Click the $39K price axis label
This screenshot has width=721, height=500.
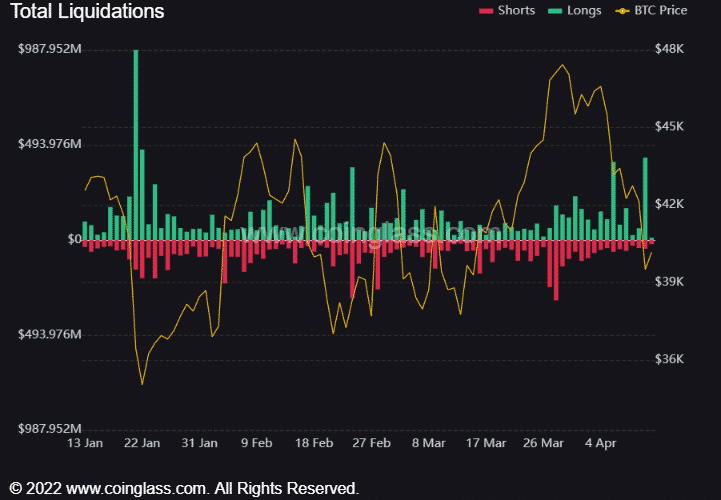click(x=670, y=282)
